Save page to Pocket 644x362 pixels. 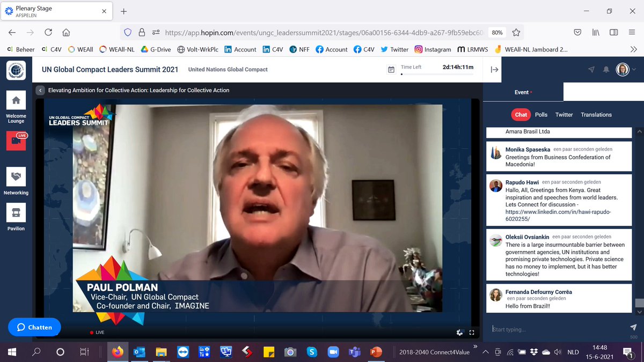tap(577, 32)
